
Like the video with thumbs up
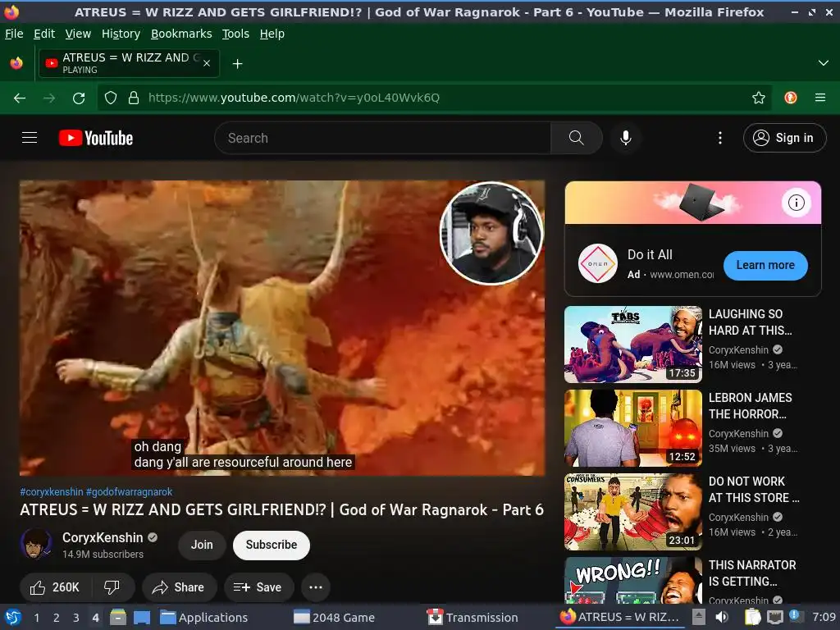point(56,587)
